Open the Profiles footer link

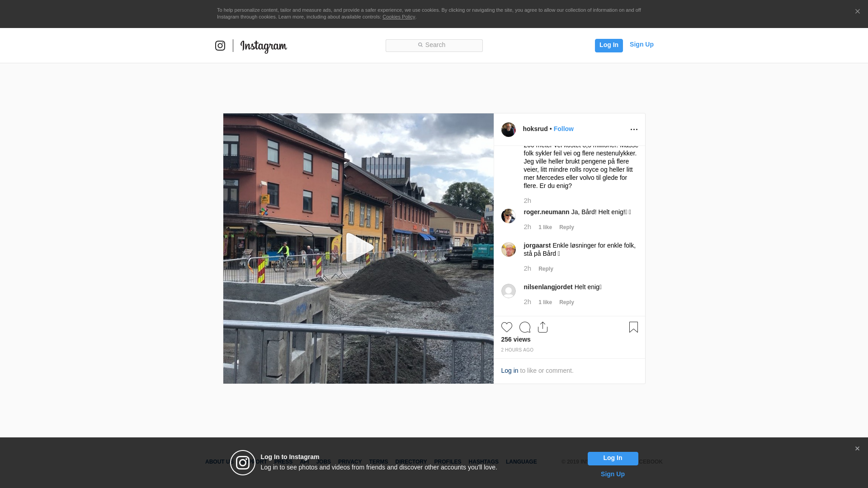pyautogui.click(x=448, y=462)
